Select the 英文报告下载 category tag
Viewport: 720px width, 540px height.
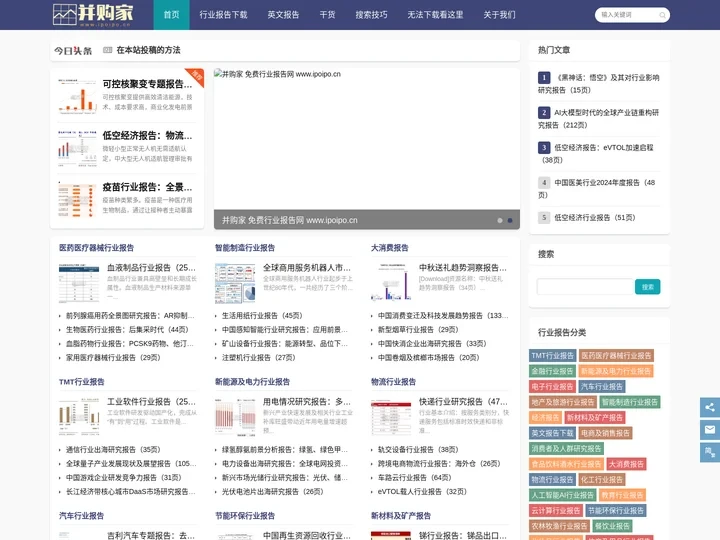(553, 433)
